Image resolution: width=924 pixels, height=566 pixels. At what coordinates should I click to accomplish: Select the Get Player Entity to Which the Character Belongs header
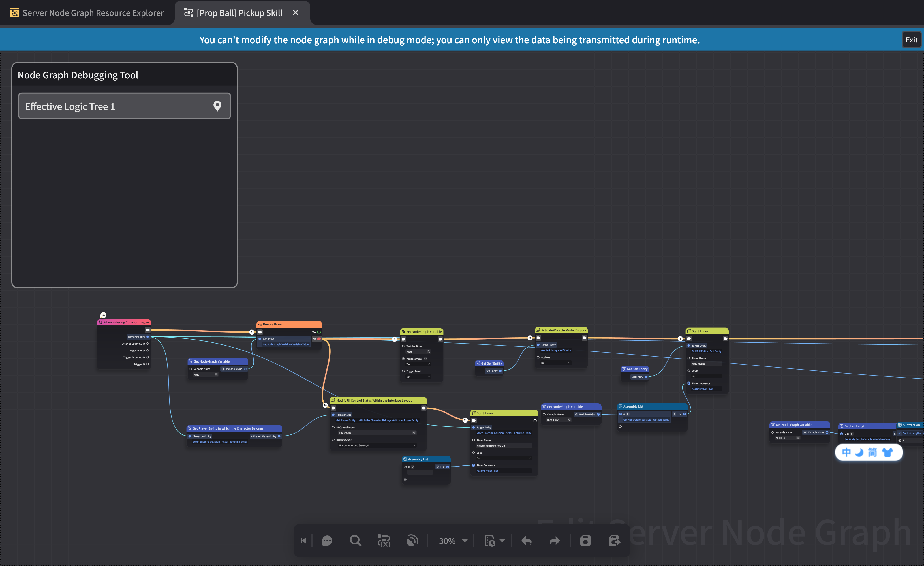[x=234, y=428]
